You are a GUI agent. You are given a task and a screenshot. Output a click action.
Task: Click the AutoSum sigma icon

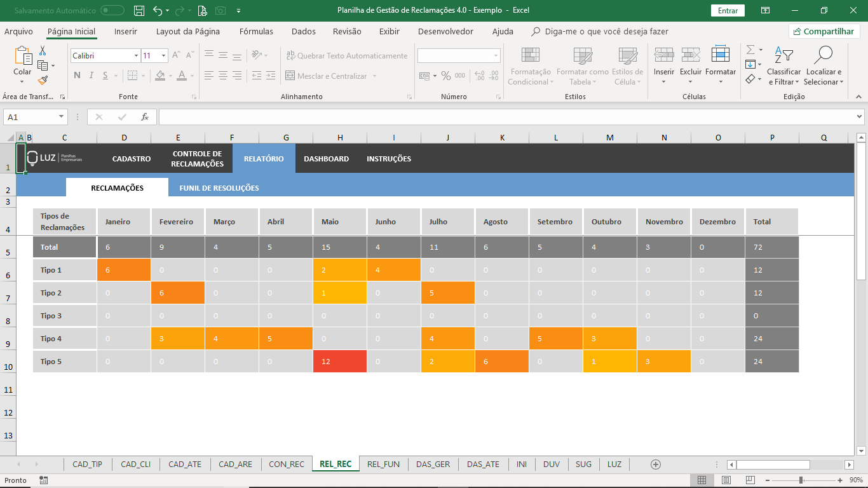point(750,50)
